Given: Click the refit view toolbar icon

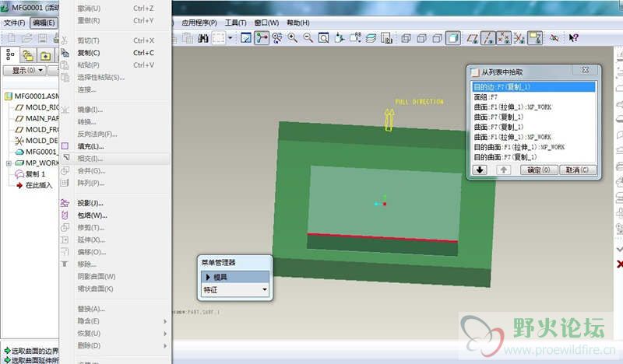Looking at the screenshot, I should (322, 37).
